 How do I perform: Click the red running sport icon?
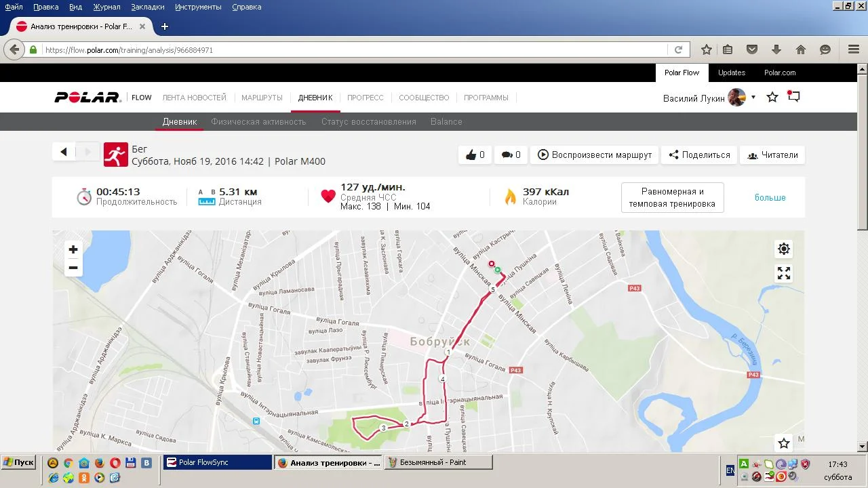(116, 155)
